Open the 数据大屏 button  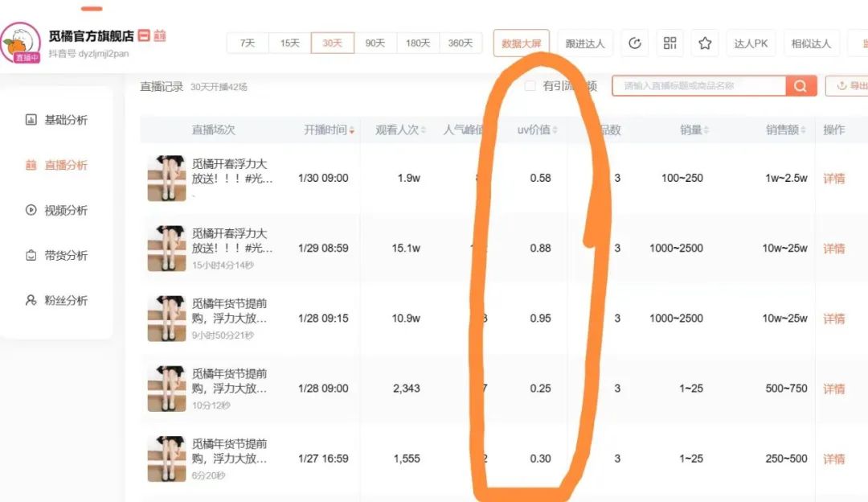tap(521, 43)
